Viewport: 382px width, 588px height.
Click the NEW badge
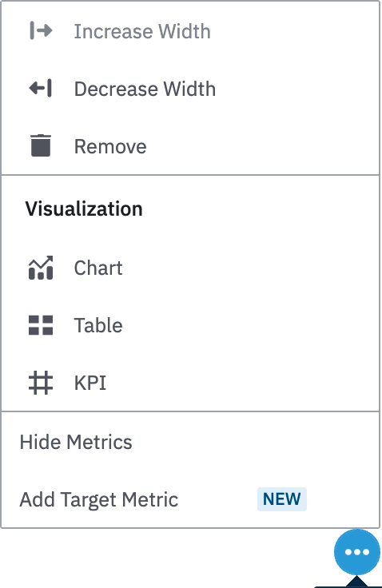pyautogui.click(x=282, y=499)
